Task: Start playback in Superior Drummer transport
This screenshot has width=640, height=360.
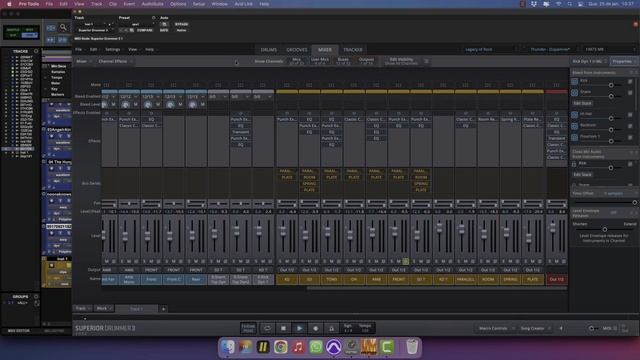Action: [299, 328]
